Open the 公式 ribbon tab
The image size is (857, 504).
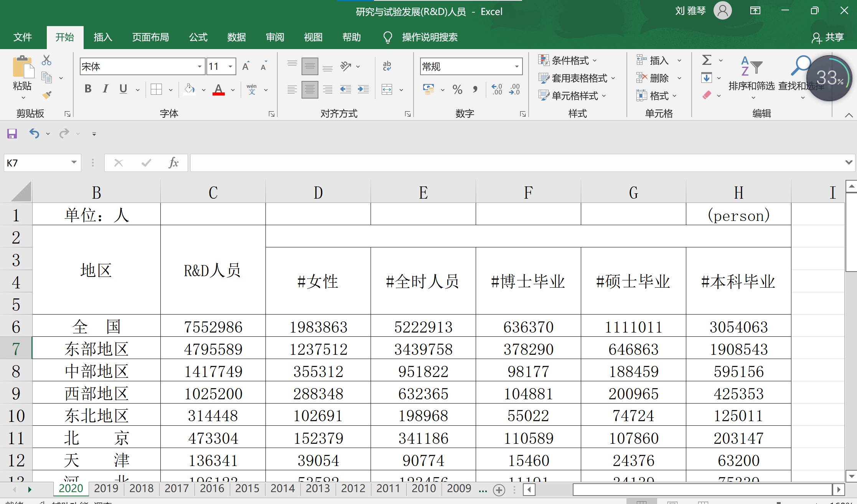tap(198, 37)
